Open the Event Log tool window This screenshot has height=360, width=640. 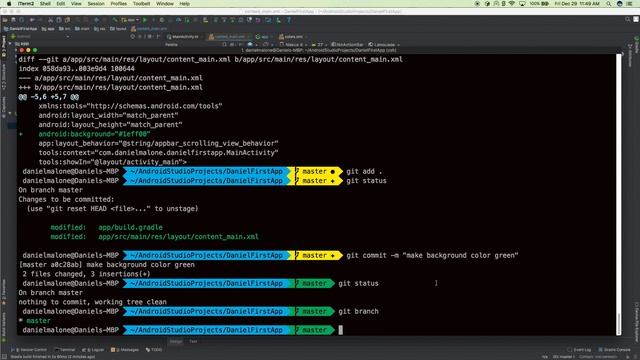point(579,350)
